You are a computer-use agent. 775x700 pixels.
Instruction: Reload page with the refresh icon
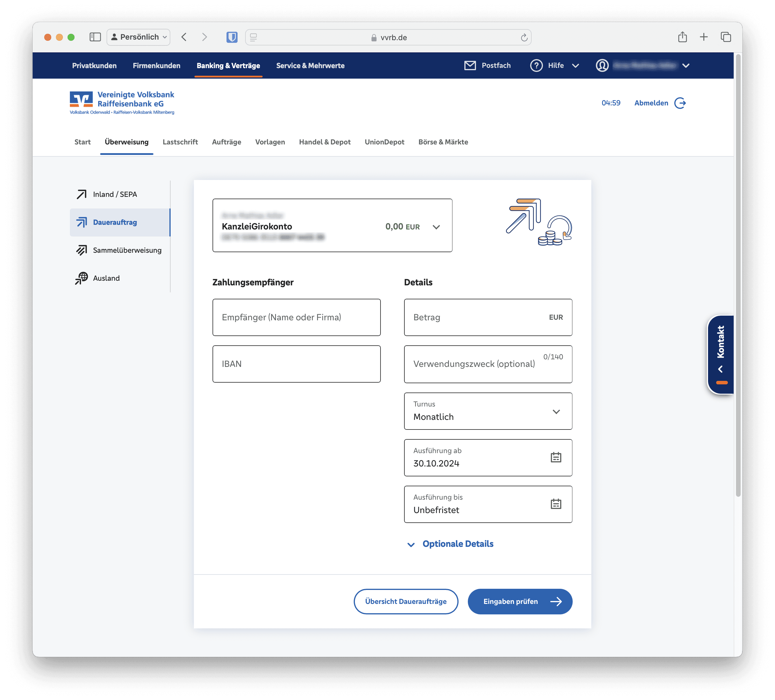[x=524, y=38]
